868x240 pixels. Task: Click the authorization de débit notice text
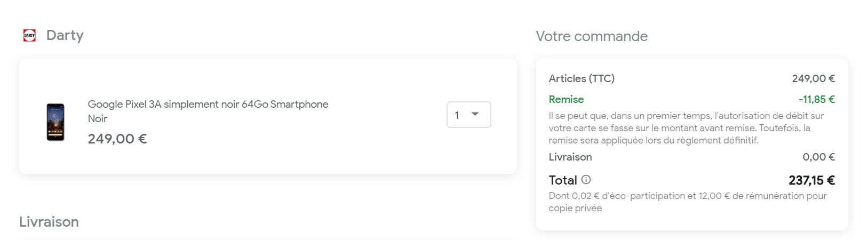pos(686,128)
